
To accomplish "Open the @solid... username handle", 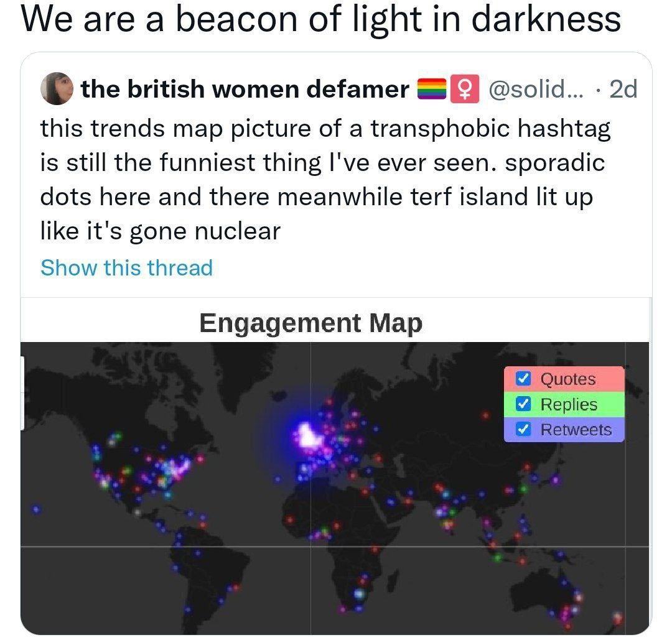I will 536,89.
